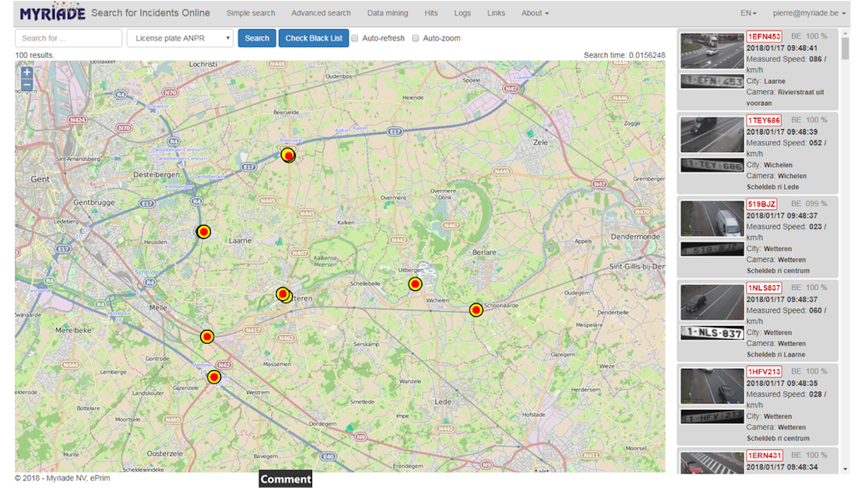Viewport: 868px width, 488px height.
Task: Click 'City: Laarne' text
Action: [x=766, y=81]
